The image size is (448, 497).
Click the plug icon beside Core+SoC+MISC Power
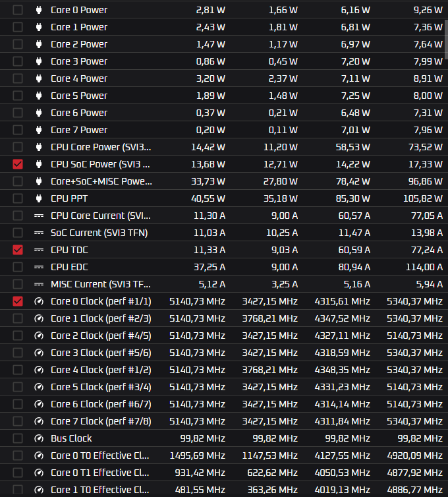tap(39, 181)
